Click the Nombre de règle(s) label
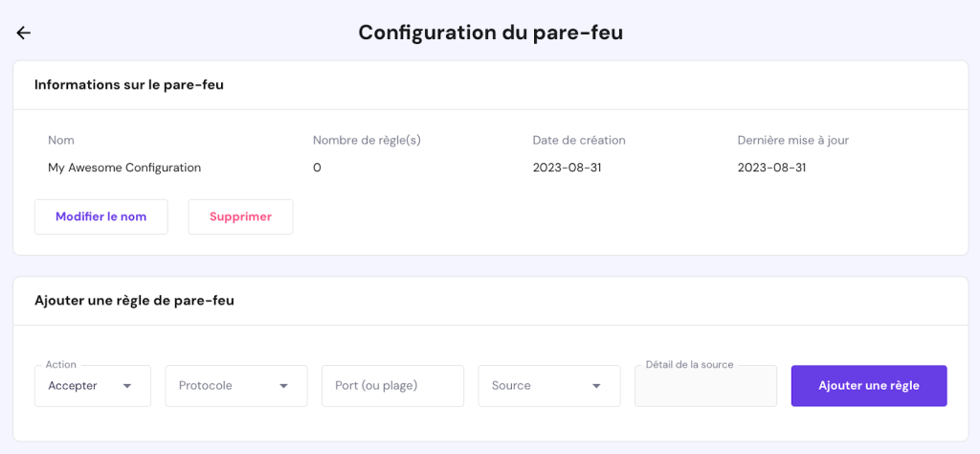Screen dimensions: 980x454 [x=367, y=140]
